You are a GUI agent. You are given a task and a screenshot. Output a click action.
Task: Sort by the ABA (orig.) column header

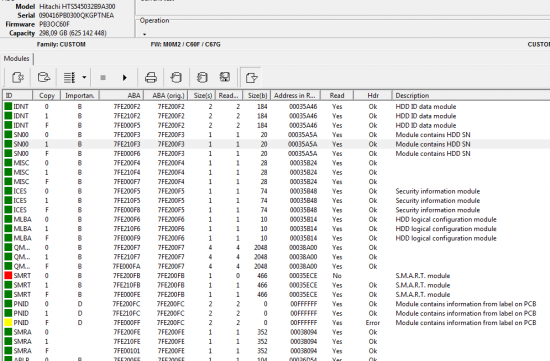[165, 95]
